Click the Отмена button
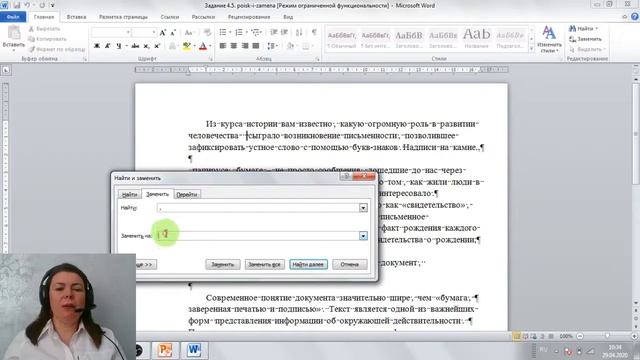The image size is (640, 360). [x=349, y=264]
